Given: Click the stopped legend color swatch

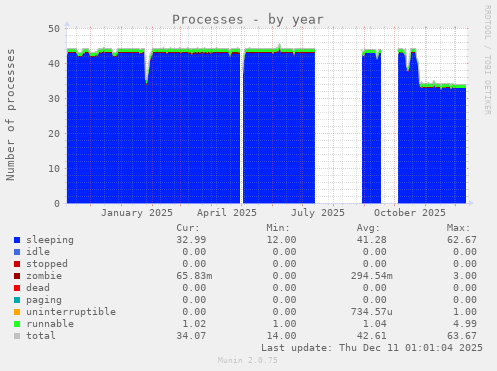Looking at the screenshot, I should point(17,264).
